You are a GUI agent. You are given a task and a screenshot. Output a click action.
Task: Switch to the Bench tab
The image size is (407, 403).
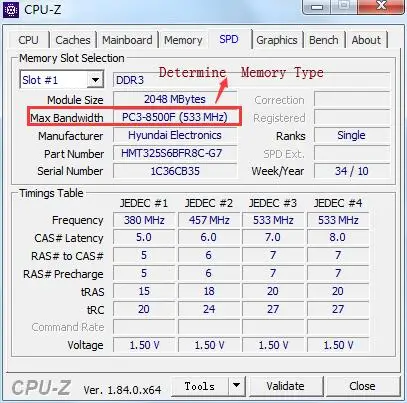[323, 40]
